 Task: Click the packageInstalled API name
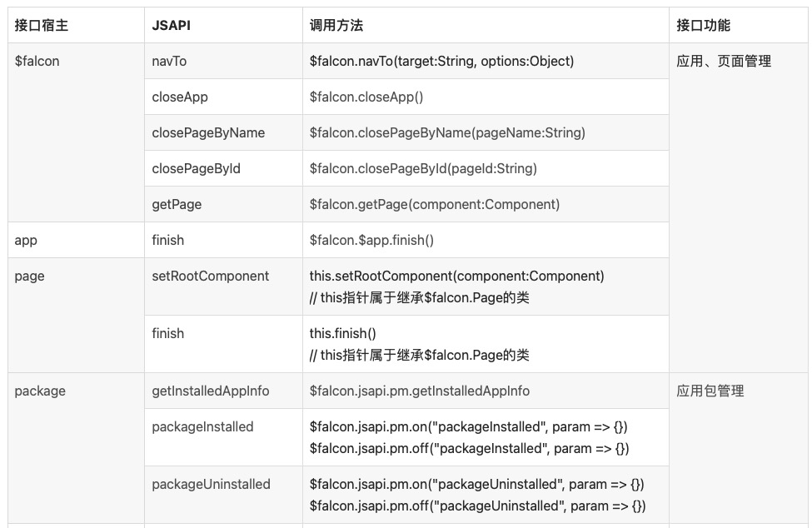click(202, 426)
